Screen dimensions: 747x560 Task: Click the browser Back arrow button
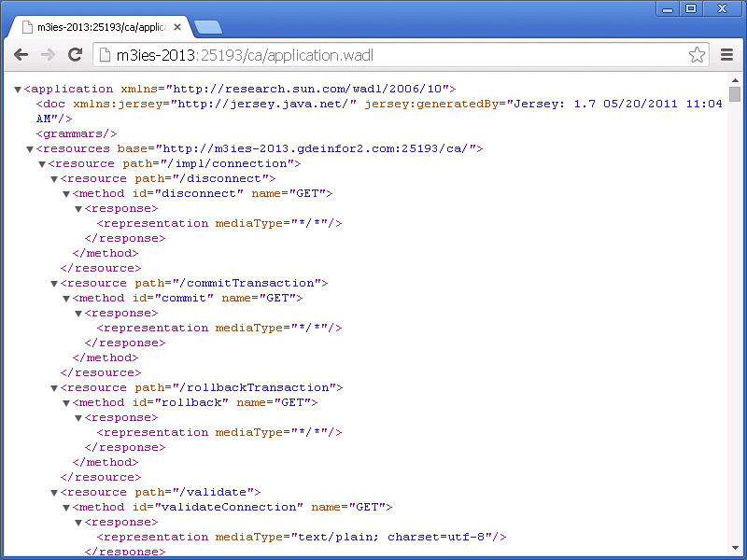pos(21,55)
